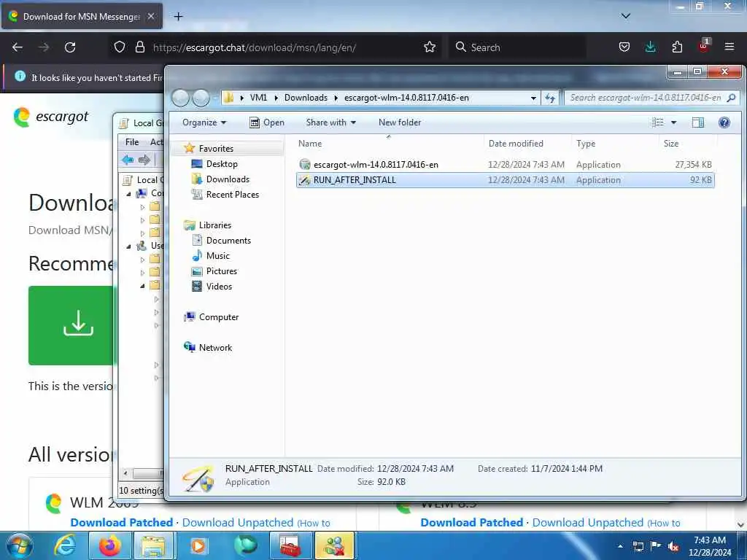Image resolution: width=747 pixels, height=560 pixels.
Task: Reload the Firefox page
Action: click(70, 47)
